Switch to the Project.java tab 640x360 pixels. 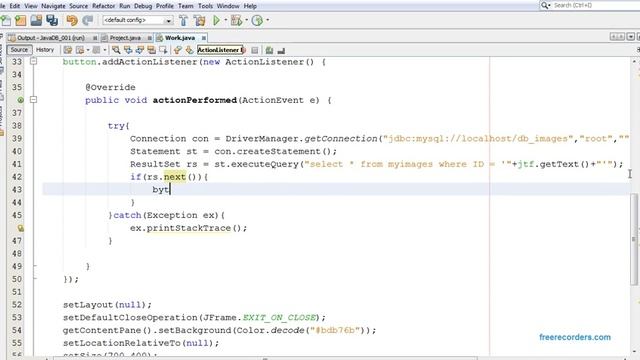[x=125, y=38]
